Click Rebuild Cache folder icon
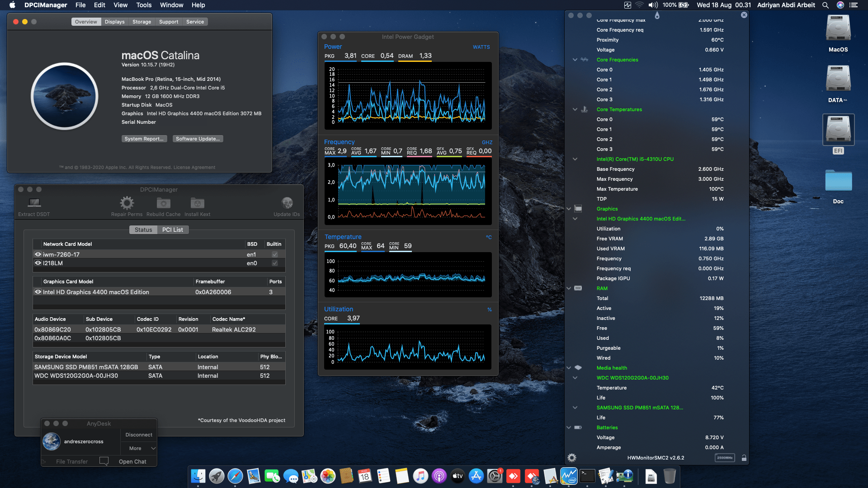868x488 pixels. pos(163,203)
